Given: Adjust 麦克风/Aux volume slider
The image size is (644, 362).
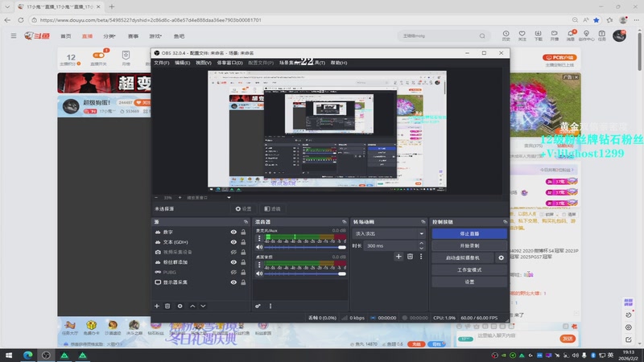Looking at the screenshot, I should [x=305, y=247].
